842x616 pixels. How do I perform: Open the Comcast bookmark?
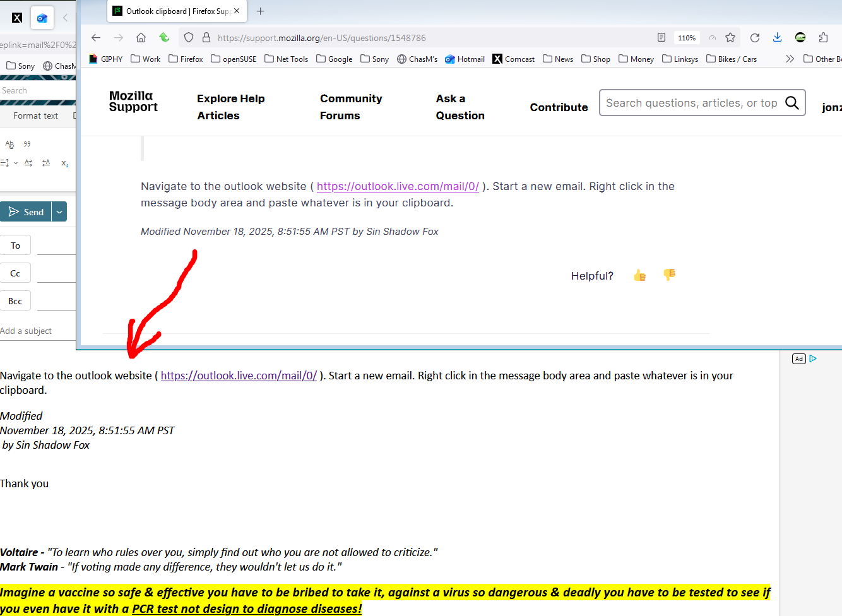point(514,59)
